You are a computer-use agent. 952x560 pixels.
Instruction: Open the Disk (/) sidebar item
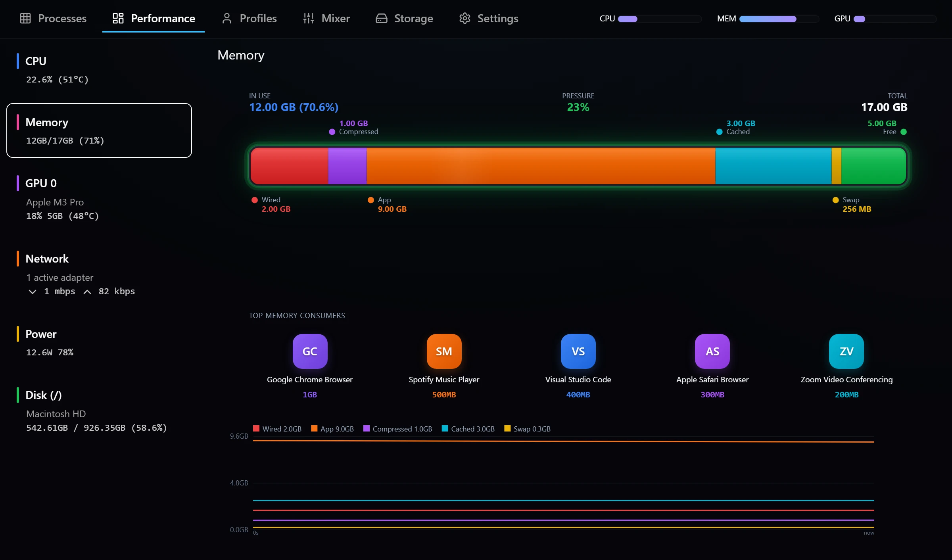pyautogui.click(x=99, y=410)
